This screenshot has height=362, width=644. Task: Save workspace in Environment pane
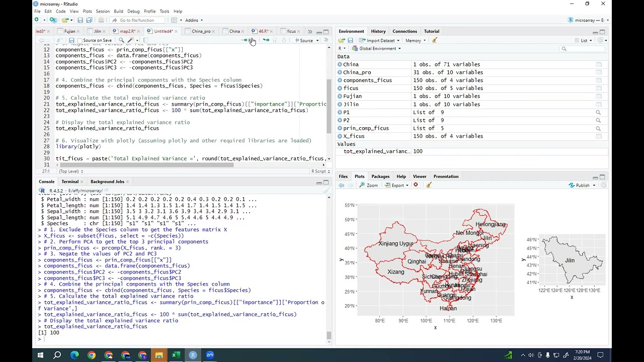350,41
